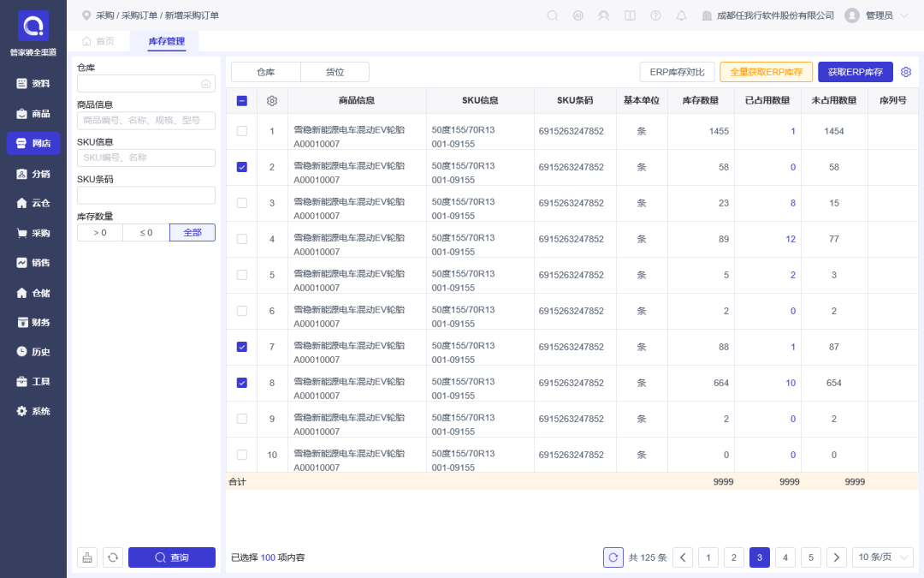Open the 采购 module in sidebar

click(33, 233)
